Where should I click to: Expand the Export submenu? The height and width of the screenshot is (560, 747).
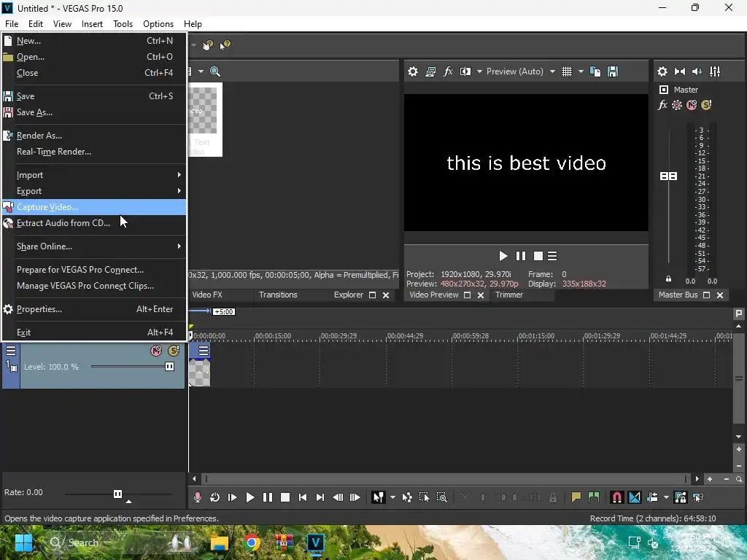click(x=94, y=191)
